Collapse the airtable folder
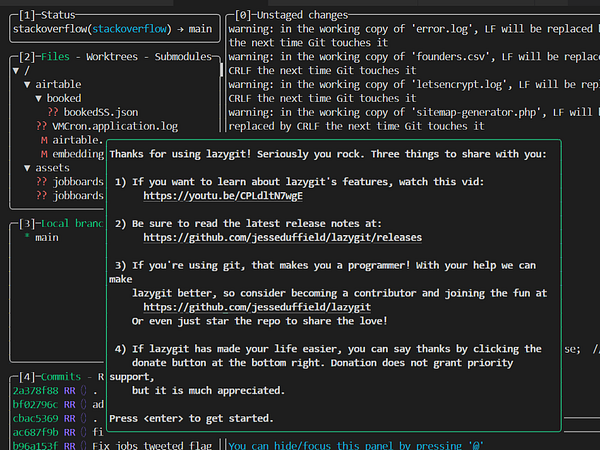 click(27, 85)
